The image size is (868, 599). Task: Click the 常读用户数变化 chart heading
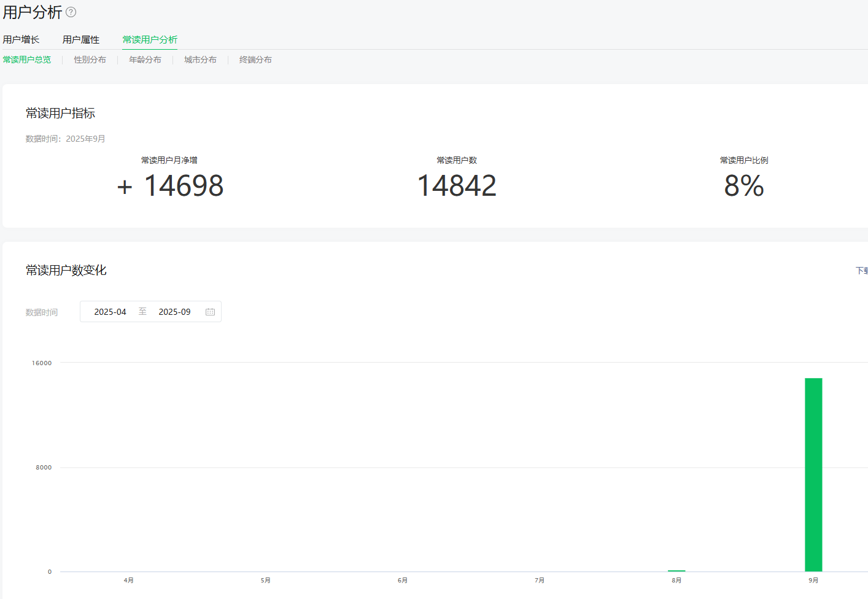click(66, 271)
